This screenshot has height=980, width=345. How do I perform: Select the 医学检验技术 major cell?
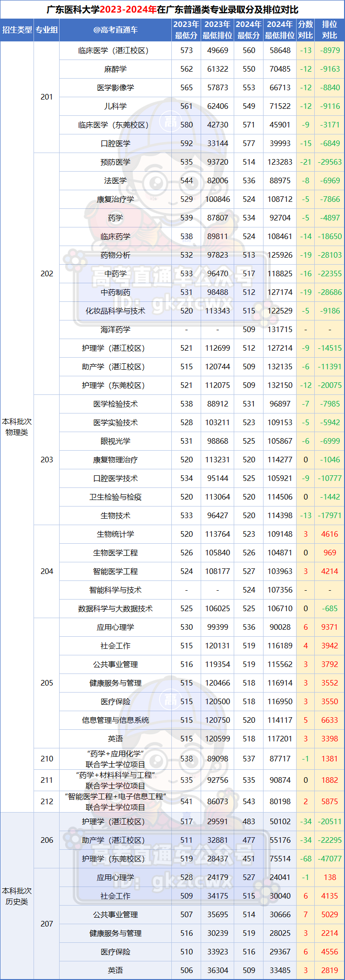[x=115, y=404]
